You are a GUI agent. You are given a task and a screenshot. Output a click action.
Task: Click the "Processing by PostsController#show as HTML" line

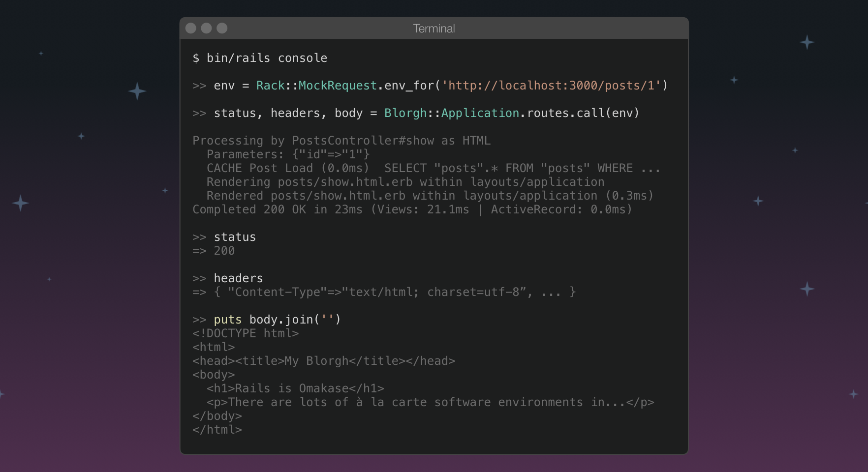click(341, 141)
